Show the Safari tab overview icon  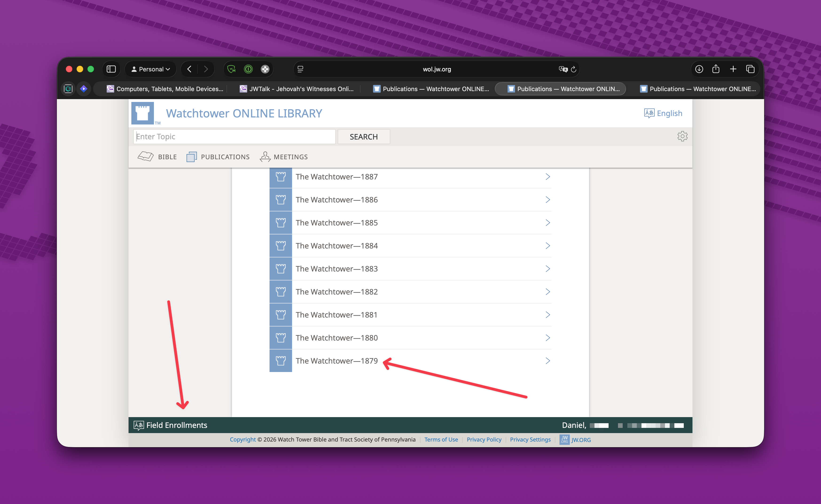tap(750, 69)
